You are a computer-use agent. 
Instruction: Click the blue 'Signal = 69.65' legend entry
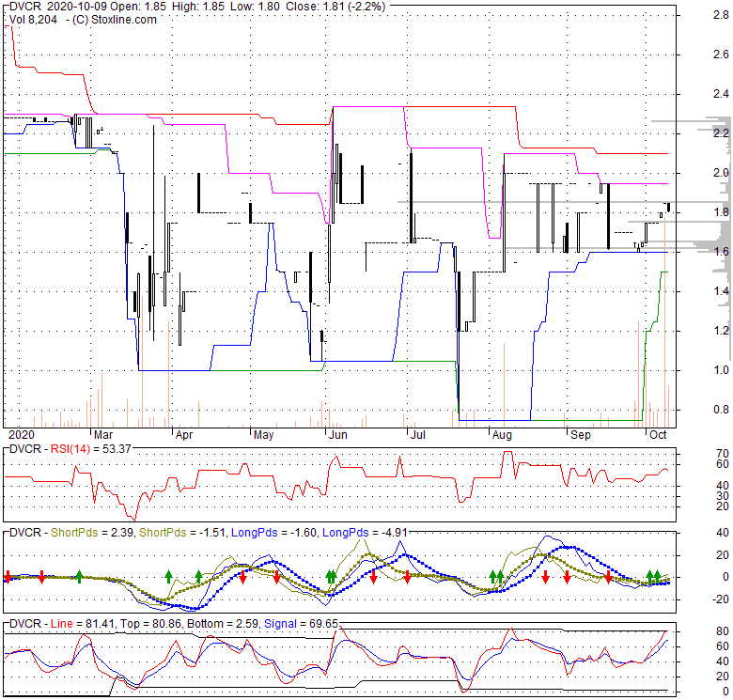coord(301,624)
